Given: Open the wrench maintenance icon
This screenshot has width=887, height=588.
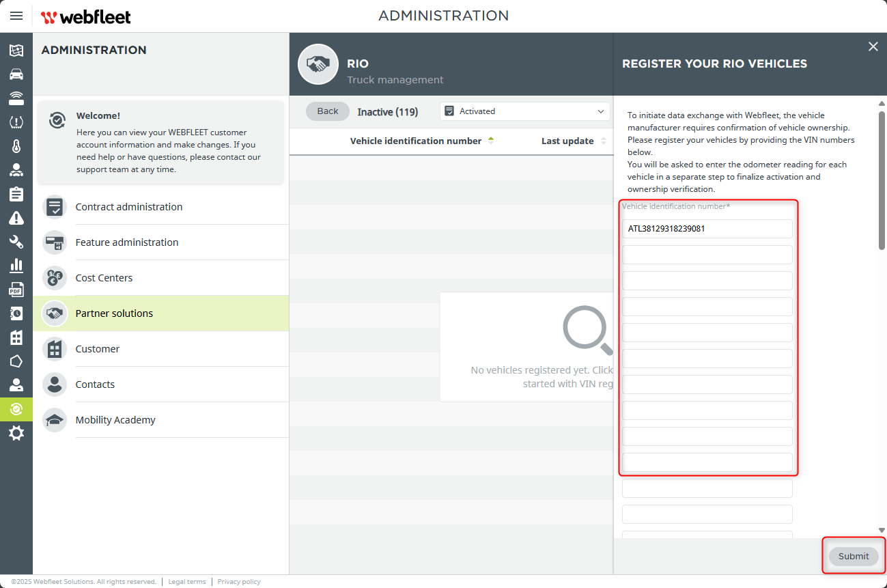Looking at the screenshot, I should tap(16, 242).
